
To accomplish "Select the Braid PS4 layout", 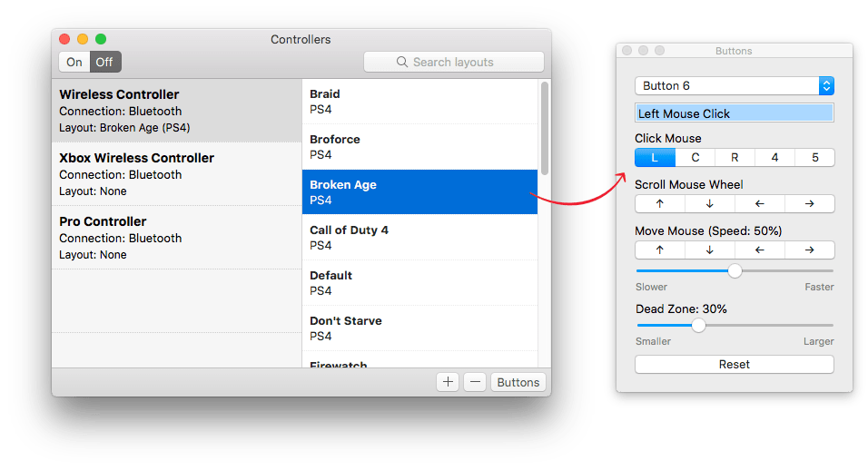I will [419, 102].
